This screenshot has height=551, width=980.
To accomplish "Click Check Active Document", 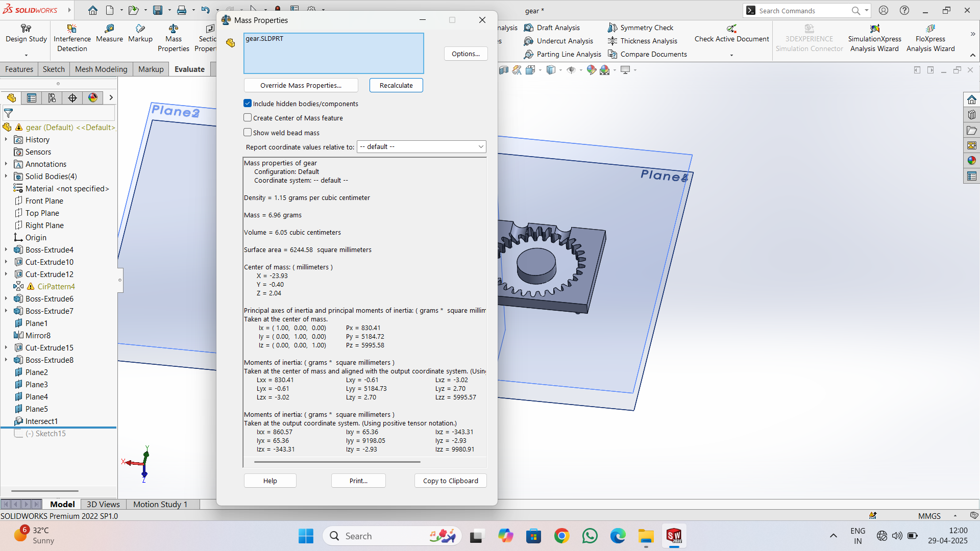I will point(731,34).
